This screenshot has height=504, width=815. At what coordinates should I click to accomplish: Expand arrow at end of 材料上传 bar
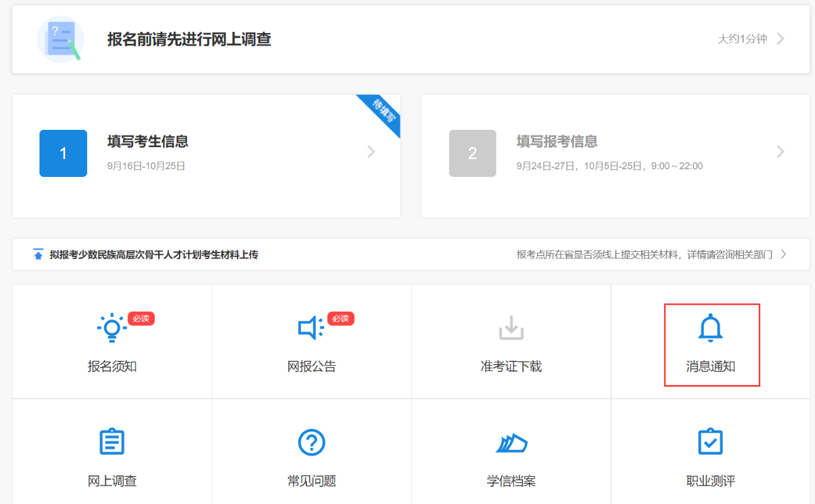tap(783, 255)
